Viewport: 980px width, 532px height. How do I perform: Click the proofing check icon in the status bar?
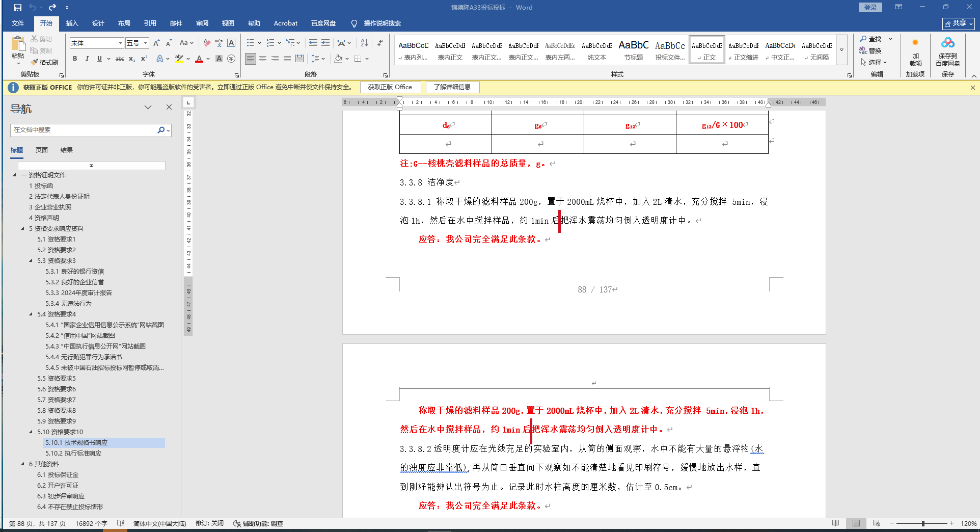pos(121,523)
